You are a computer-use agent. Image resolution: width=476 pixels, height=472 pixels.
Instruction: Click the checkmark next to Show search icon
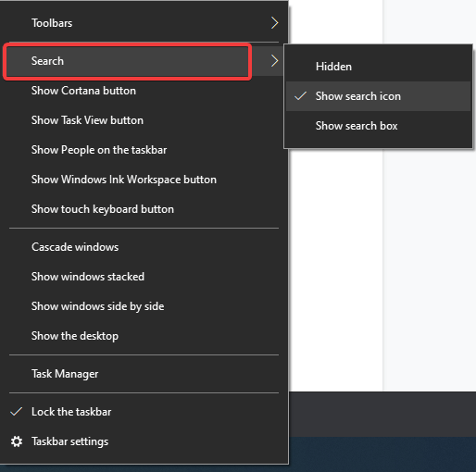[300, 96]
